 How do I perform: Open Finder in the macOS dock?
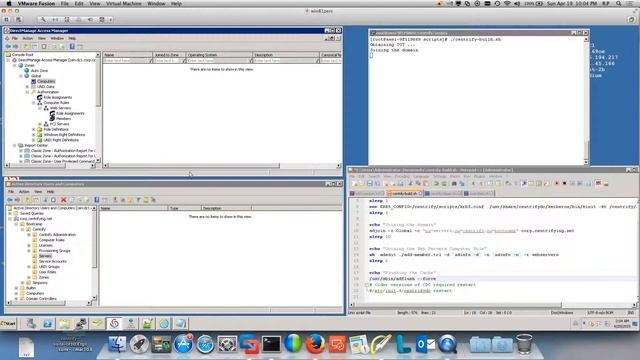click(x=117, y=344)
